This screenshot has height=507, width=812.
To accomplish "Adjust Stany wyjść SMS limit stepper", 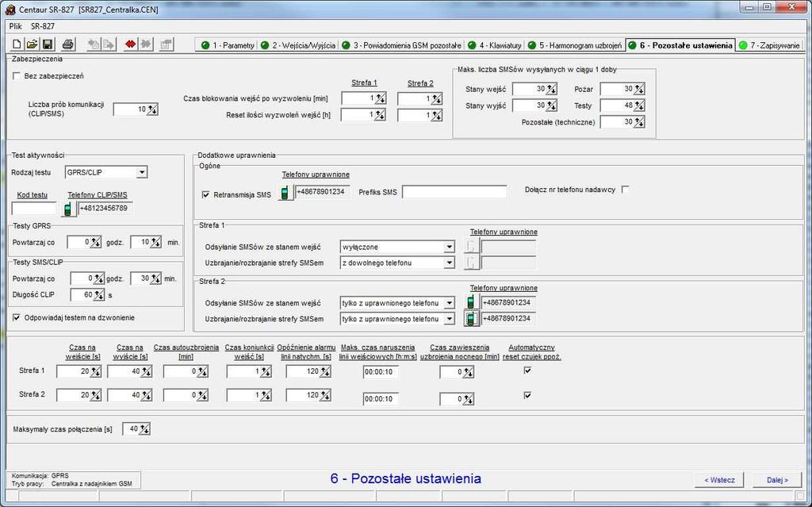I will [551, 106].
